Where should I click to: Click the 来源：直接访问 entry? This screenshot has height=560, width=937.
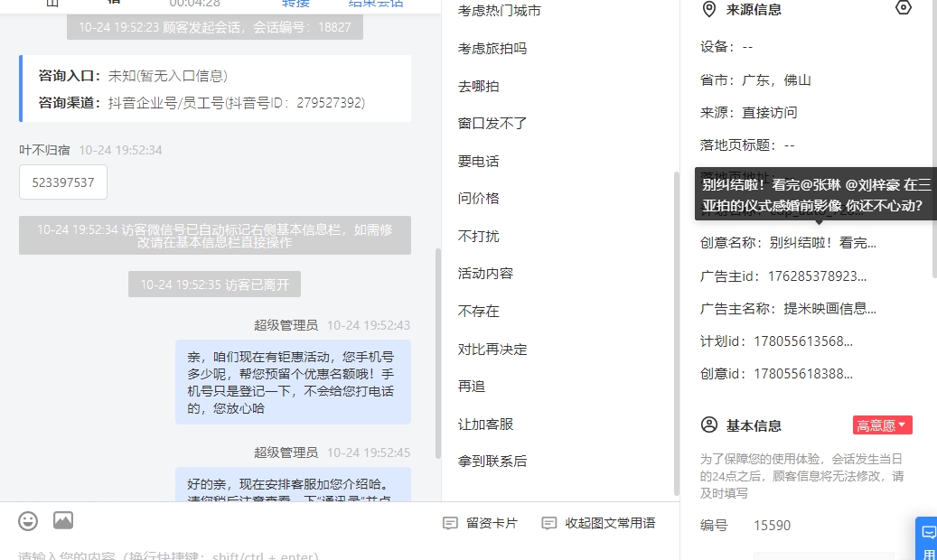pos(749,112)
